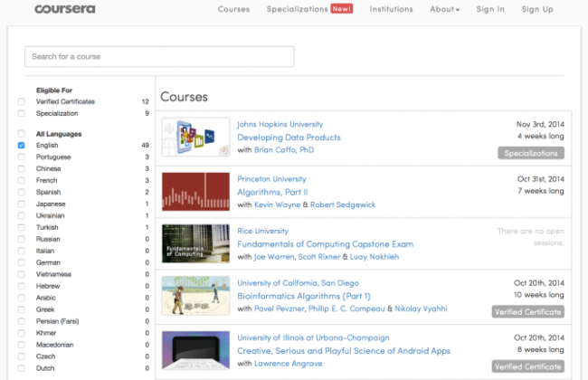
Task: Click the New badge beside Specializations
Action: click(x=342, y=9)
